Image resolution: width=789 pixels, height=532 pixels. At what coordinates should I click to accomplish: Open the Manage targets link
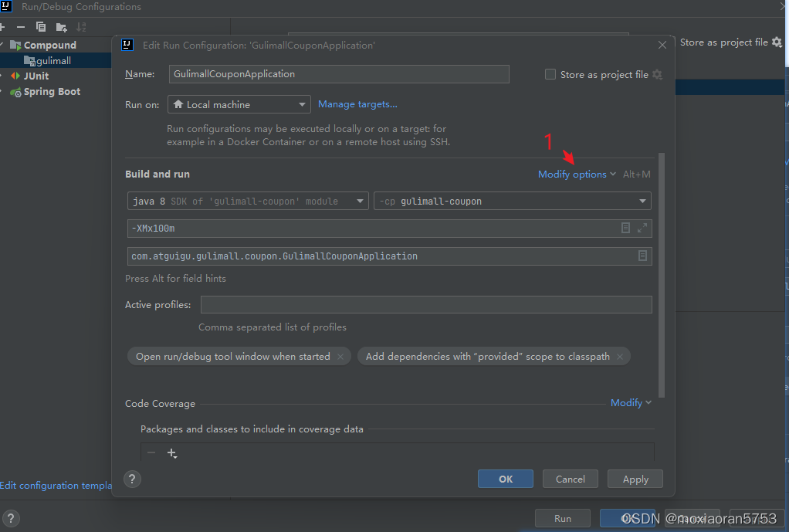pyautogui.click(x=357, y=104)
